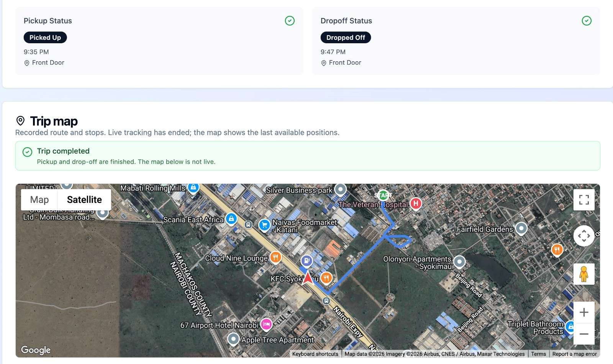Click the dropoff Front Door location text

[x=345, y=62]
